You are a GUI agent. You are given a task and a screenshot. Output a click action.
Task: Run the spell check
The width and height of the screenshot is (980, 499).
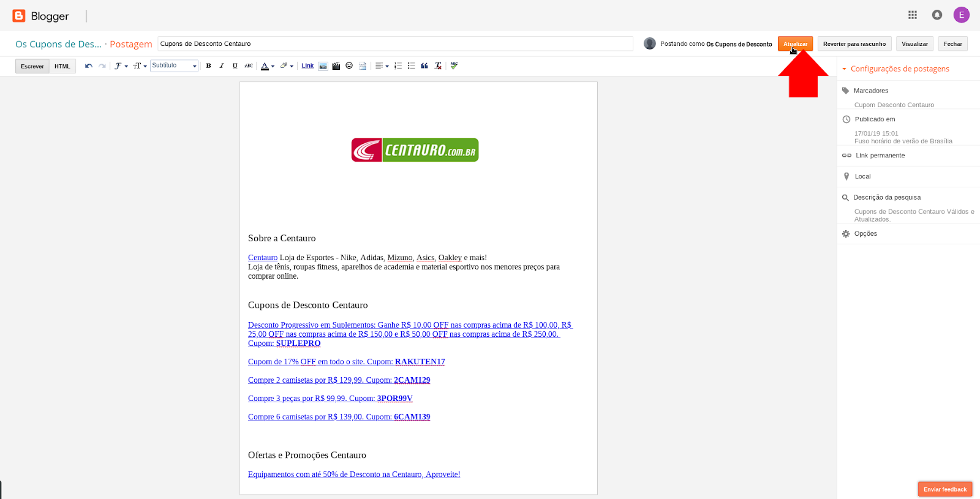[454, 66]
